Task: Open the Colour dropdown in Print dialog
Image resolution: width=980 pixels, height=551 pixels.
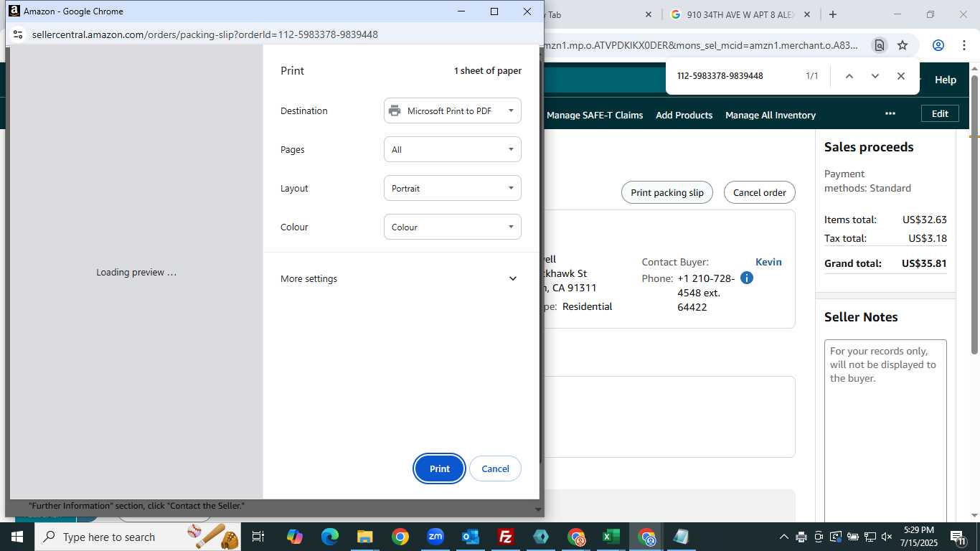Action: click(453, 227)
